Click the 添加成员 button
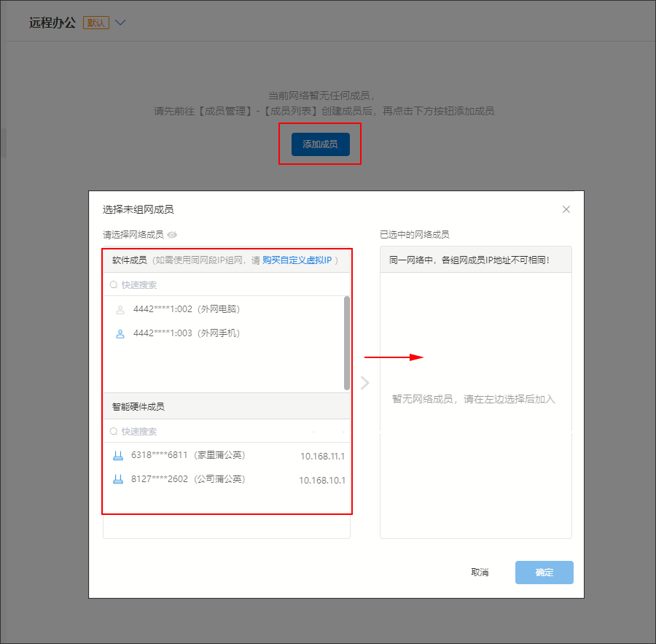The image size is (656, 644). point(321,144)
